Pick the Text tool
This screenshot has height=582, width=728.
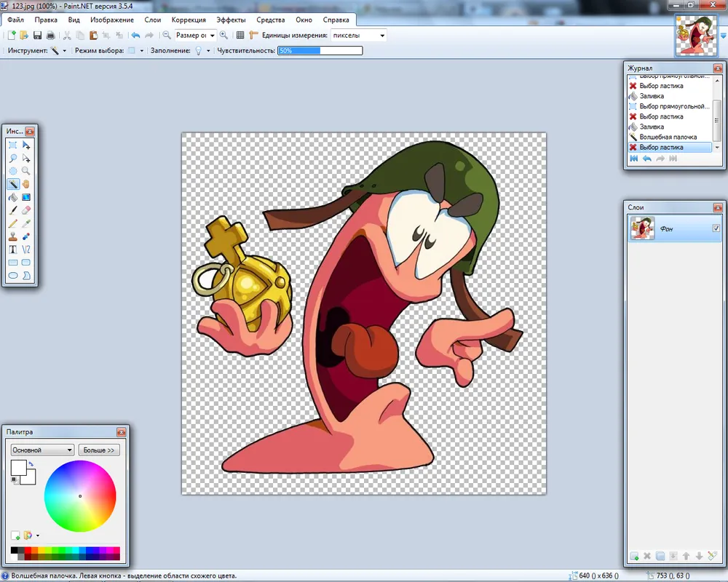click(13, 250)
